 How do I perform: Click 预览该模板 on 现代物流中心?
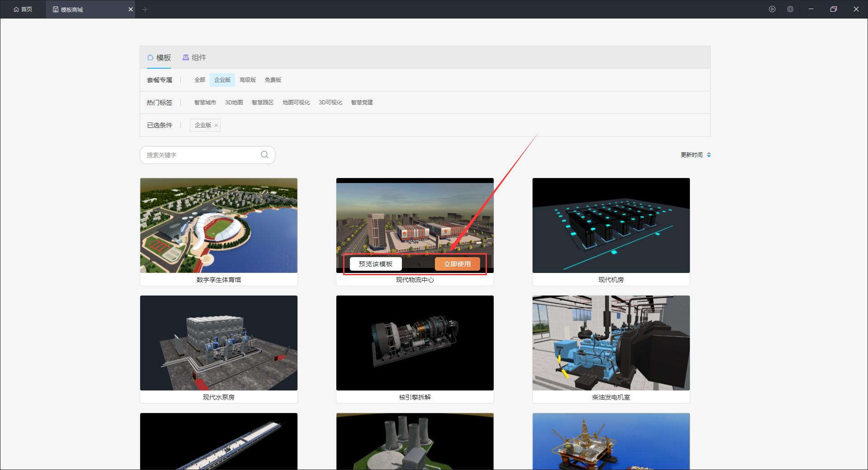point(376,264)
